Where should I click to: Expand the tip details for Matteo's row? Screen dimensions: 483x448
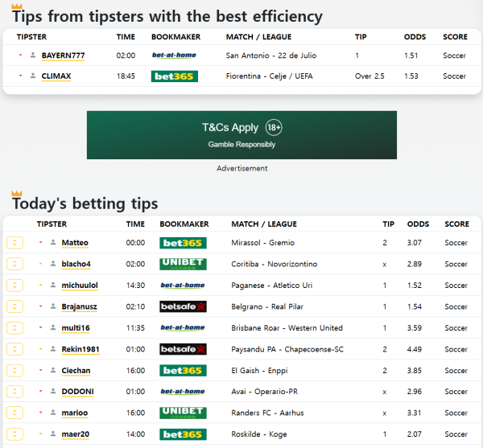tap(14, 243)
